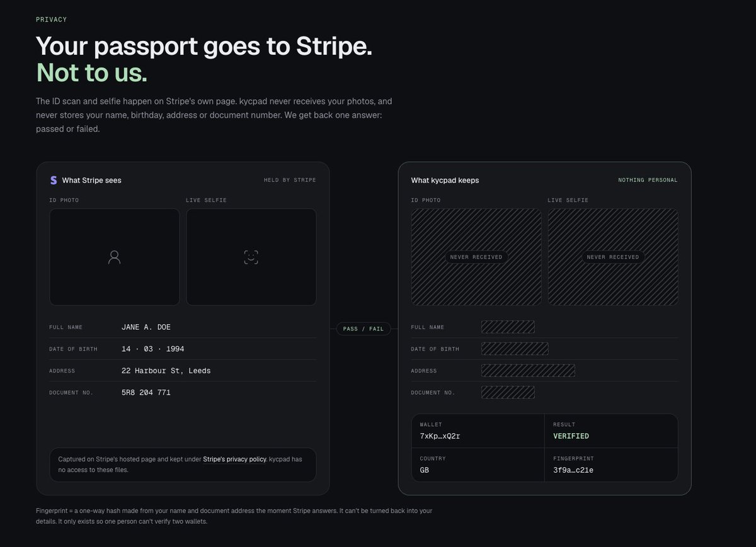Screen dimensions: 756x547
Task: Click the NEVER RECEIVED badge under kycpad's ID PHOTO
Action: (476, 257)
